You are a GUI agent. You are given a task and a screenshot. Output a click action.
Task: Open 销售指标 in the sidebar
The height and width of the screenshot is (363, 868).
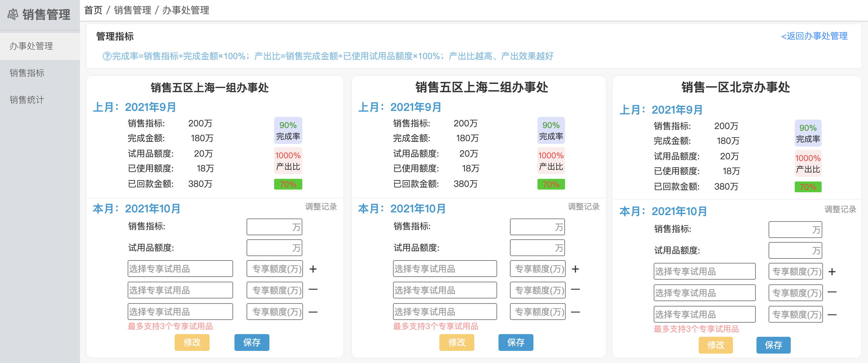(x=40, y=73)
